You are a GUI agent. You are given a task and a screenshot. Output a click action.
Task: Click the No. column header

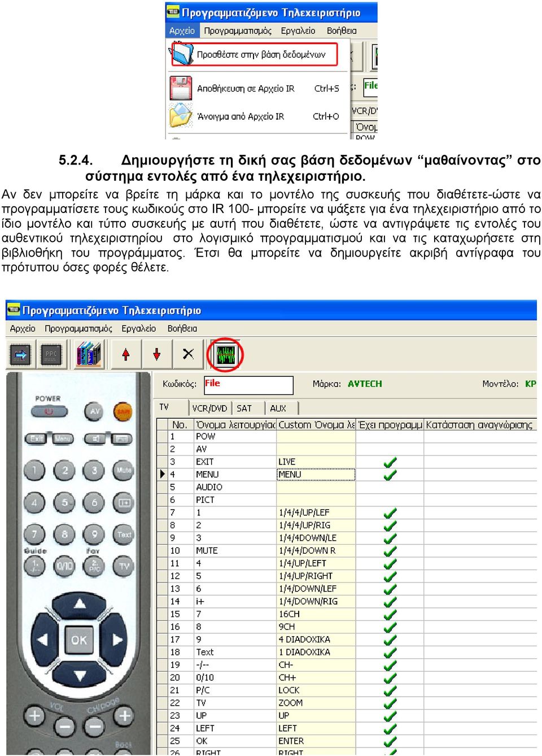click(x=182, y=424)
